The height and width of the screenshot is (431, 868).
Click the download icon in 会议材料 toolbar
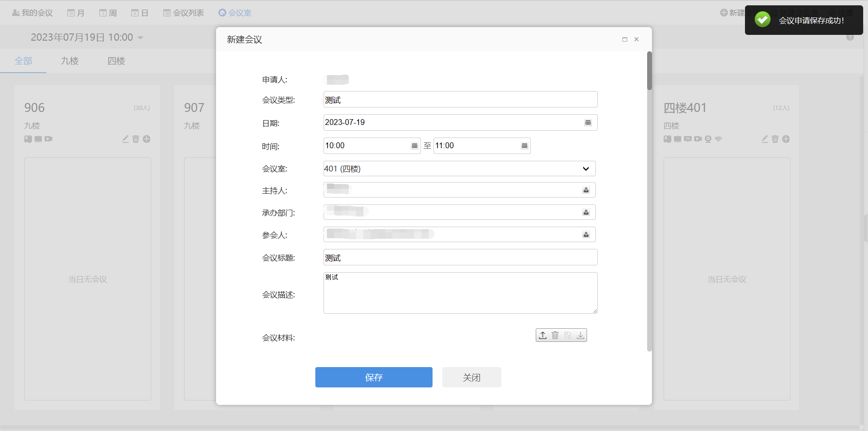(x=580, y=335)
